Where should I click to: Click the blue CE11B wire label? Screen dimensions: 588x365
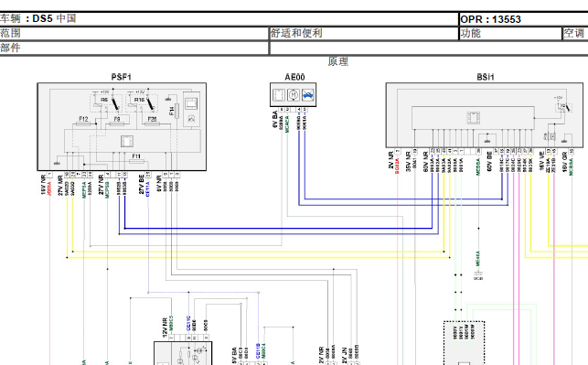coord(258,350)
